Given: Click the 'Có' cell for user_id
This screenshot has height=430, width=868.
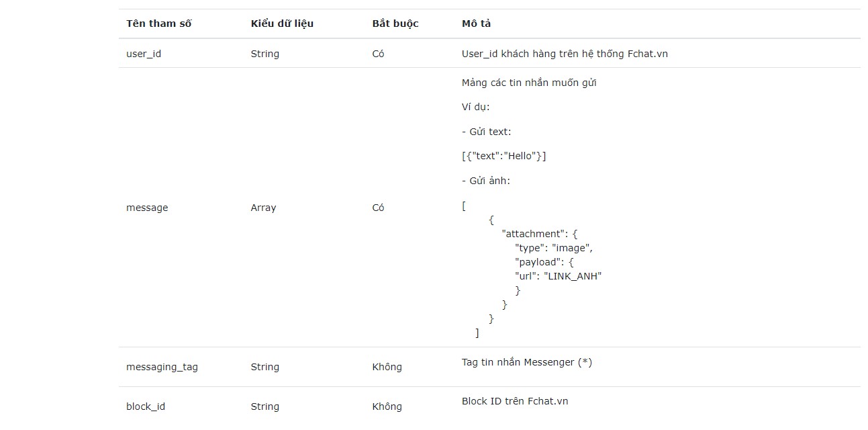Looking at the screenshot, I should (378, 54).
